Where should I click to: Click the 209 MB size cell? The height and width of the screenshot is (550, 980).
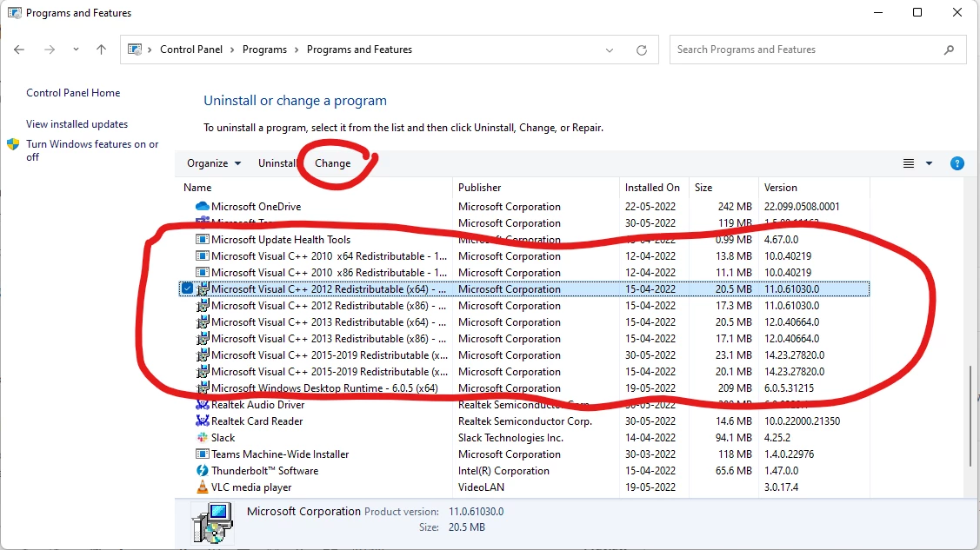tap(735, 388)
